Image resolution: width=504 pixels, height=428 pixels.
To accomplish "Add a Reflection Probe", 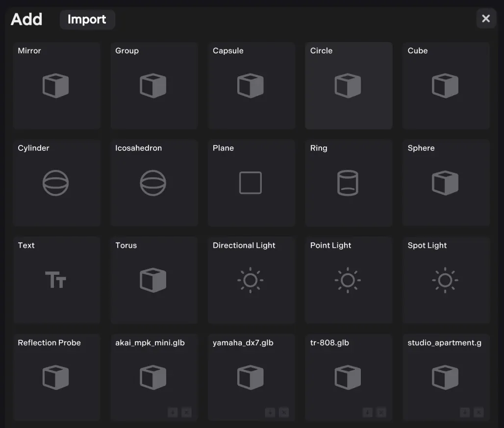I will [x=56, y=377].
